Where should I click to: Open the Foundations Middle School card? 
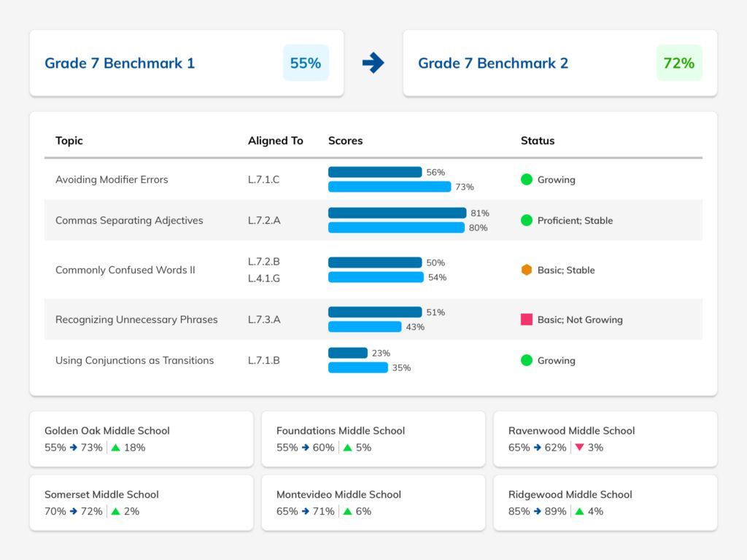373,439
